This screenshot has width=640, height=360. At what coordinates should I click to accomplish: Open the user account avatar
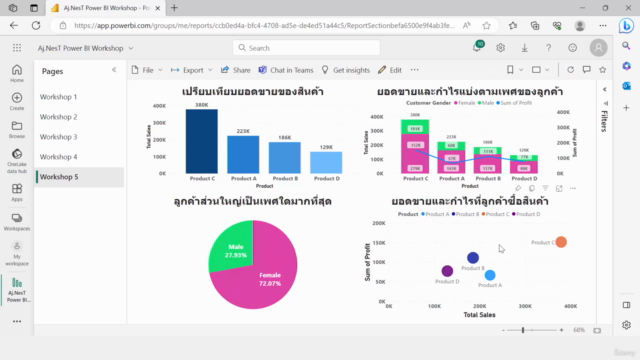[598, 48]
